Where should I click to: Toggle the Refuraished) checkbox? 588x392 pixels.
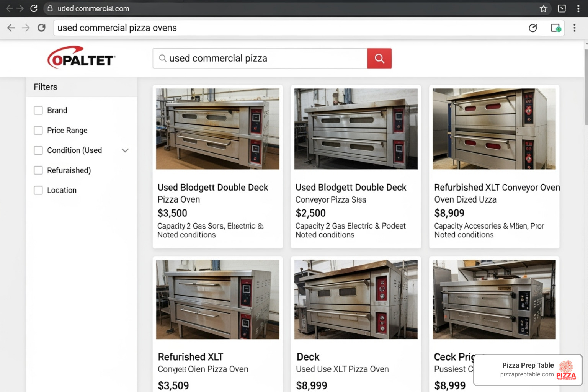pos(38,170)
